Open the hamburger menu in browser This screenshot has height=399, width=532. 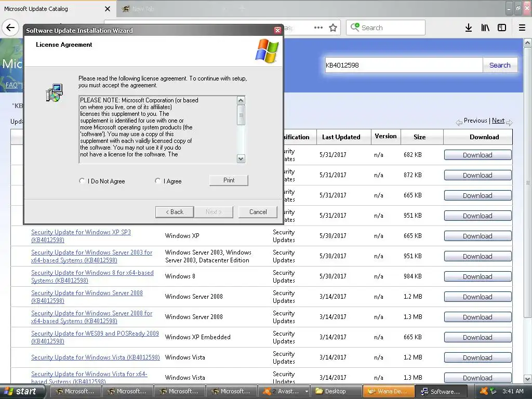point(522,28)
